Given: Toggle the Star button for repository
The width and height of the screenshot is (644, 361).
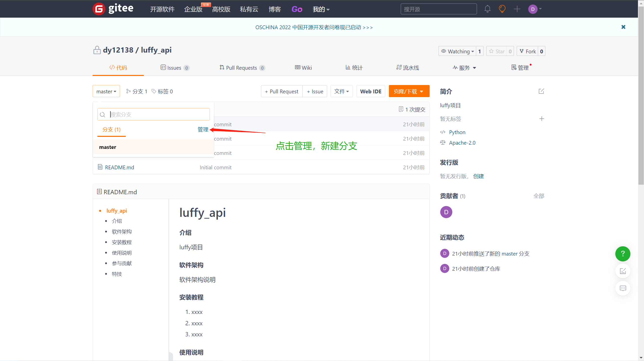Looking at the screenshot, I should pyautogui.click(x=497, y=51).
